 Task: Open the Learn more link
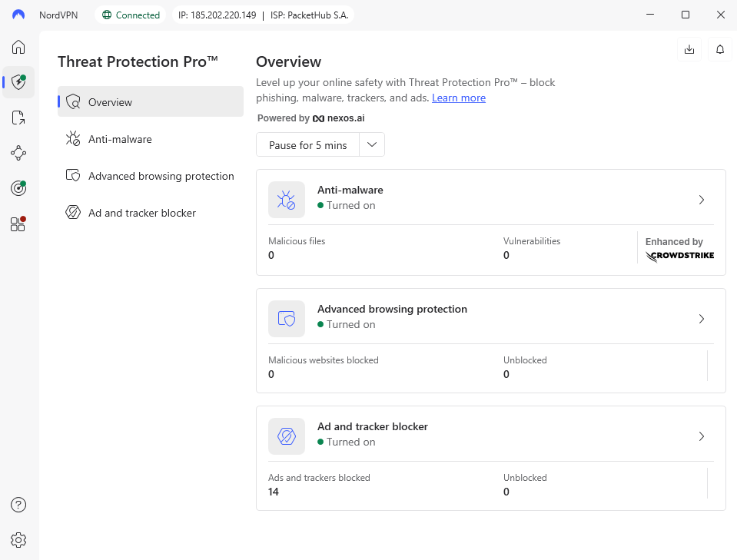[x=459, y=98]
